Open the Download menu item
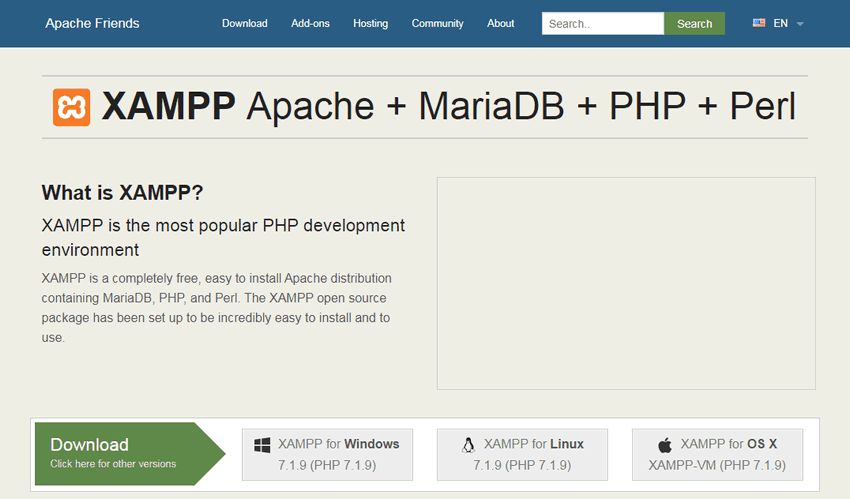This screenshot has width=850, height=499. 244,23
